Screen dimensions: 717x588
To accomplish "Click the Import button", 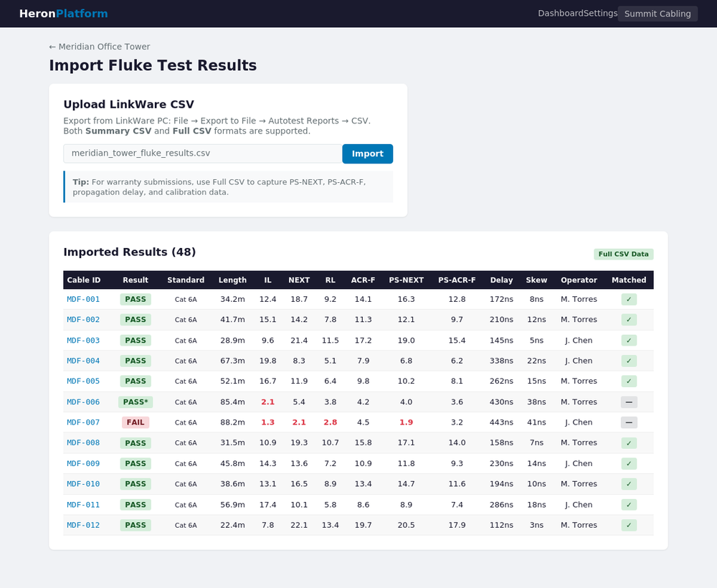I will point(367,153).
